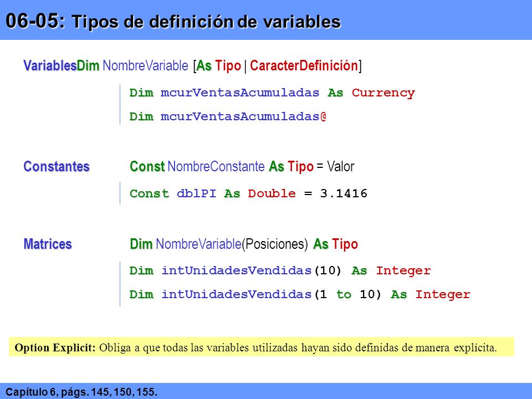The image size is (532, 399).
Task: Select the 'Constantes' heading
Action: click(57, 166)
